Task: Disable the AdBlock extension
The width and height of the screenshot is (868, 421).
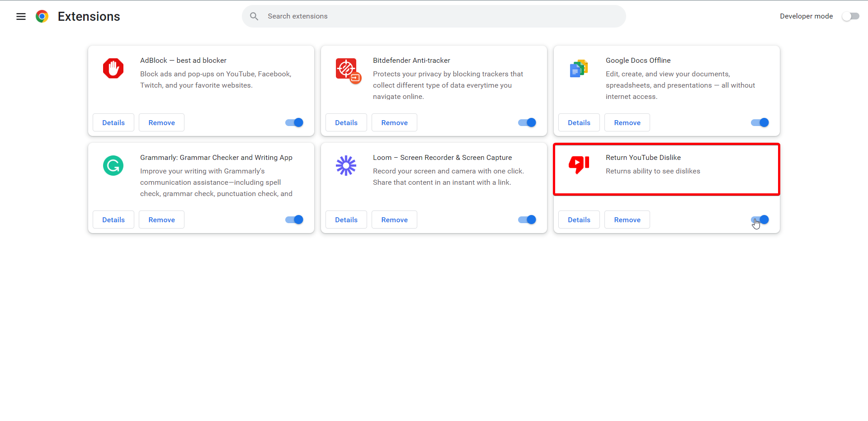Action: (293, 122)
